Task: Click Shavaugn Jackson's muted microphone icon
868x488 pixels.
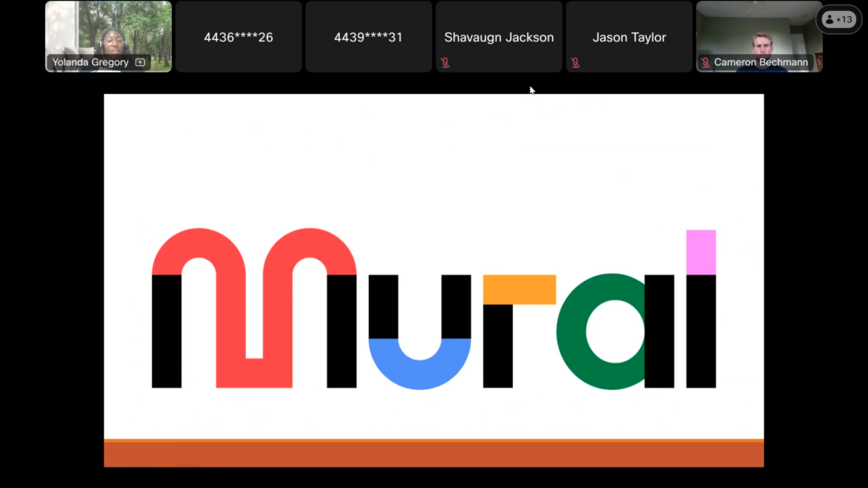Action: pos(445,63)
